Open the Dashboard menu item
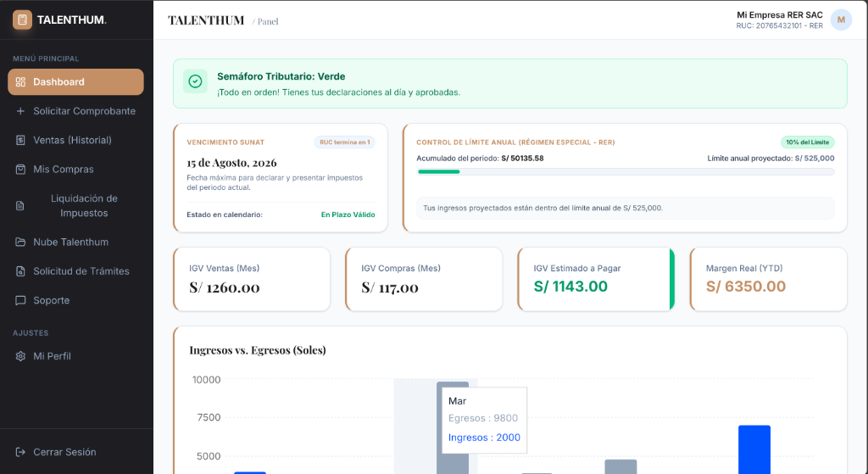Viewport: 868px width, 474px height. [x=75, y=82]
